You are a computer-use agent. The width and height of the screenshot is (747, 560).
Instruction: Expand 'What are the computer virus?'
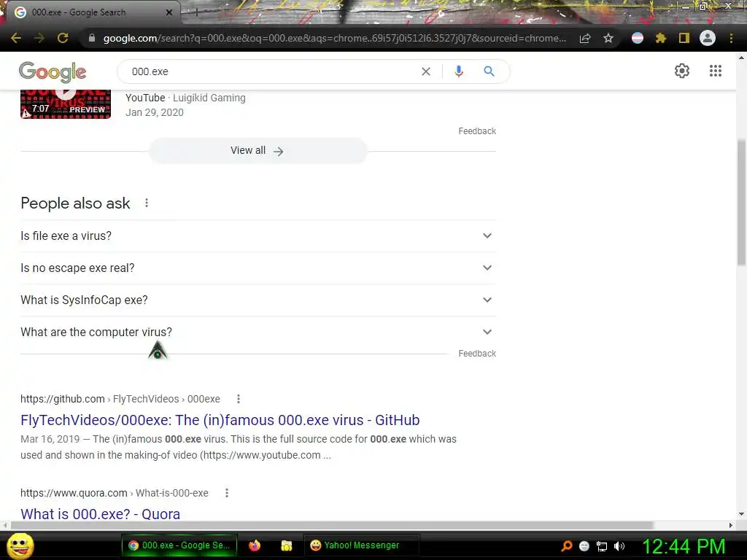point(258,332)
